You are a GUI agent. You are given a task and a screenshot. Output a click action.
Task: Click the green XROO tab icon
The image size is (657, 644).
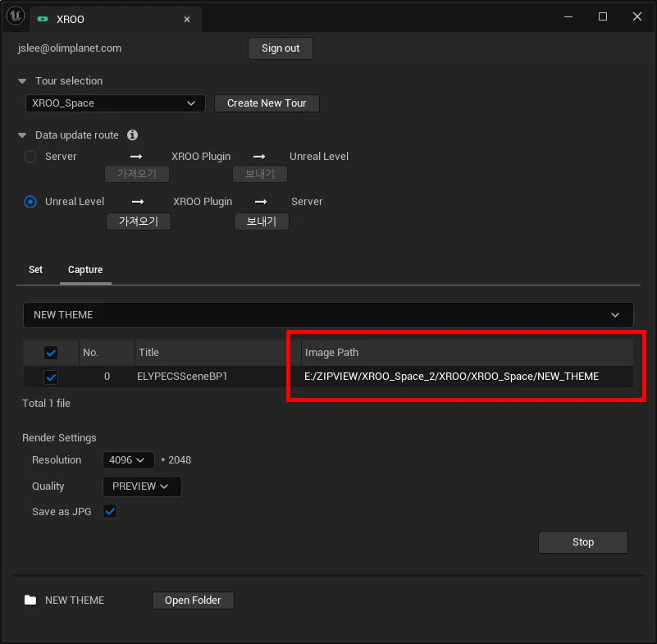[x=43, y=19]
